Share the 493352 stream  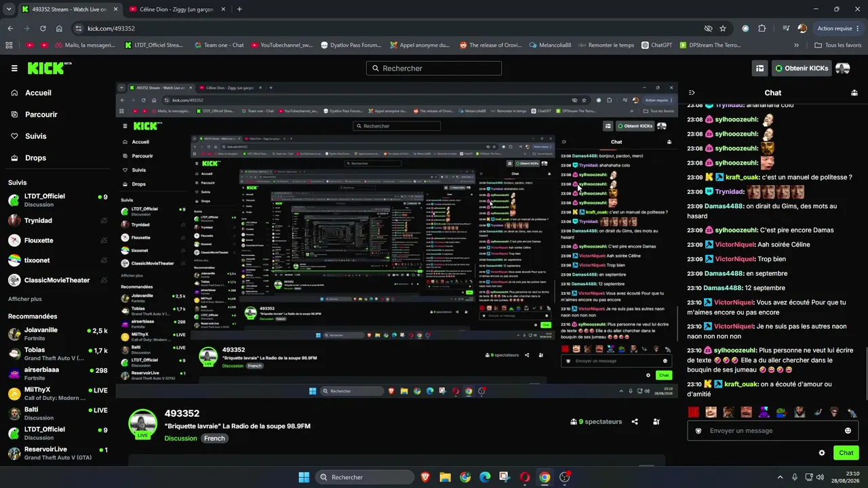pyautogui.click(x=635, y=422)
